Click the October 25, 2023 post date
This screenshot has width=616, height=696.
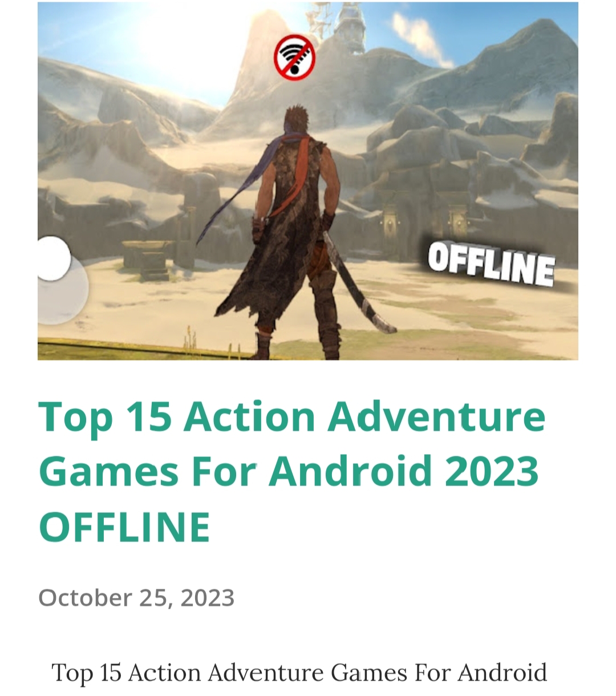(x=136, y=597)
